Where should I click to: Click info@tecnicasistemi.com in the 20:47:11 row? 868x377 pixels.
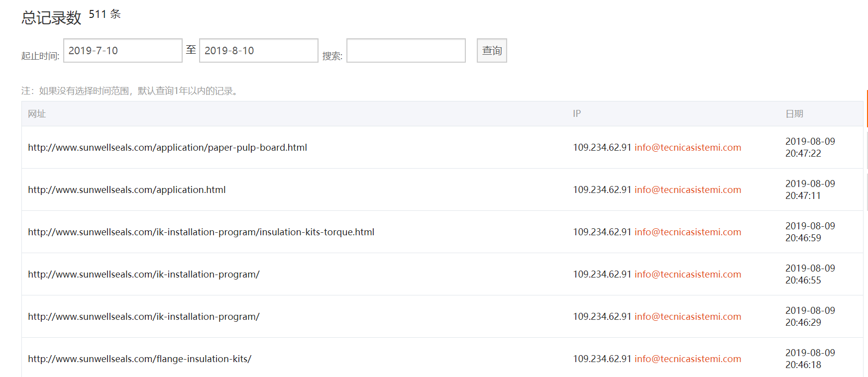[x=688, y=190]
